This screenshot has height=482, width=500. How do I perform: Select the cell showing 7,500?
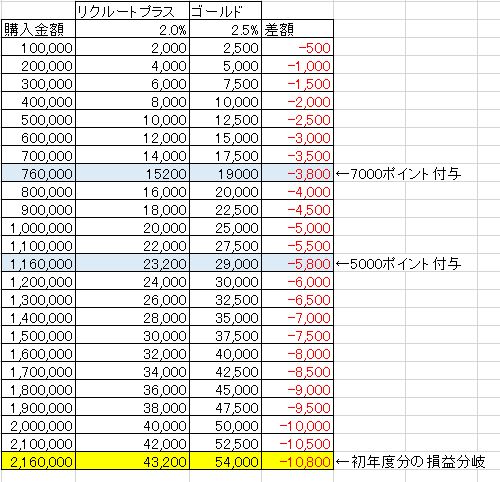coord(225,83)
